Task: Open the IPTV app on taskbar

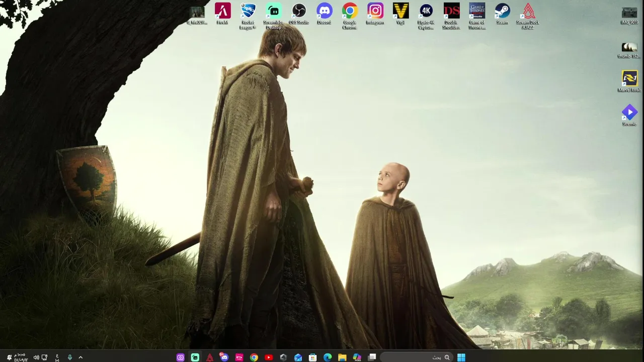Action: [239, 357]
